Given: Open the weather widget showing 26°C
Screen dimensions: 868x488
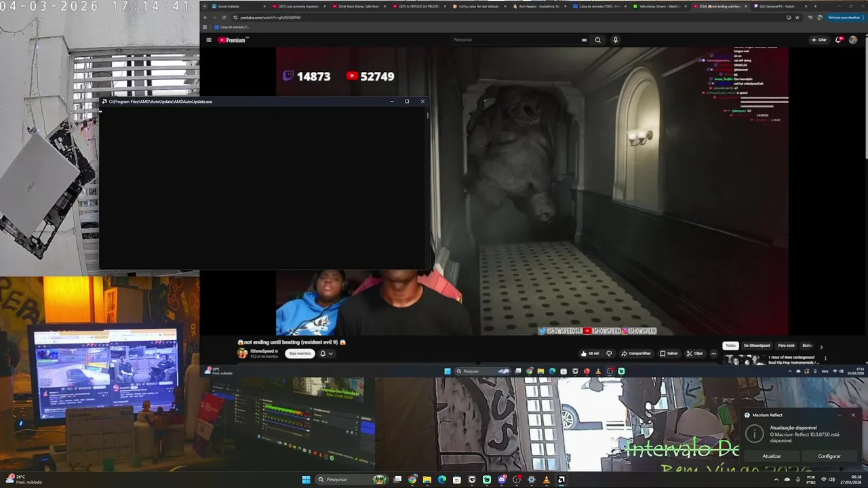Looking at the screenshot, I should click(24, 479).
